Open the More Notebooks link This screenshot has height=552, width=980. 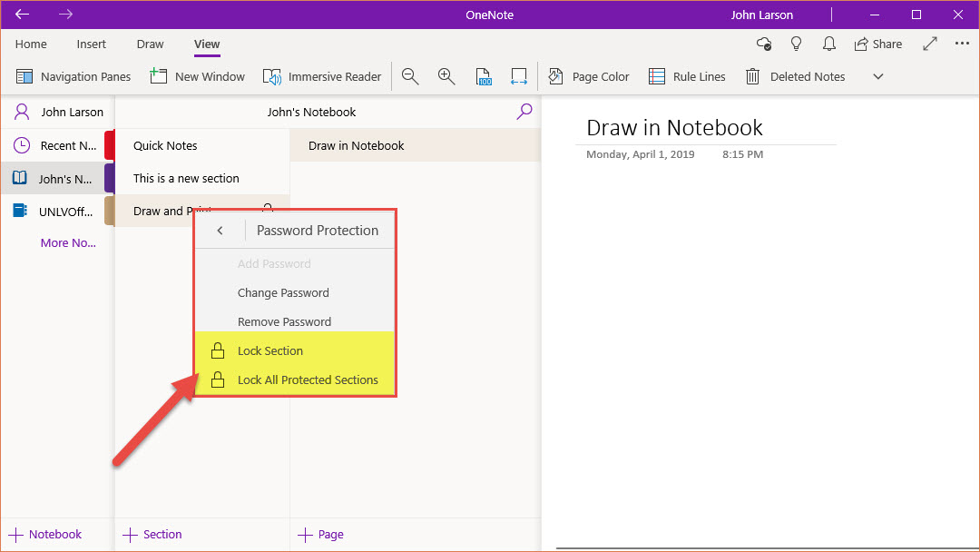pos(68,243)
